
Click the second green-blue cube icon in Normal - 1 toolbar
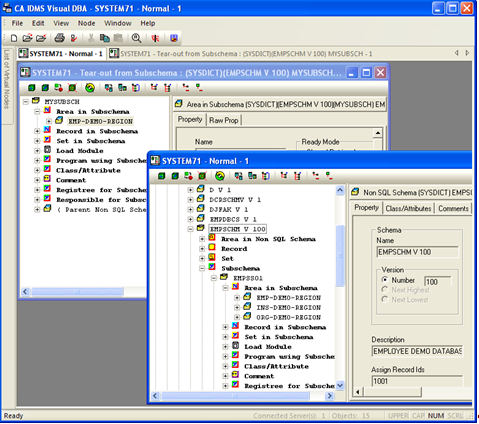[x=175, y=176]
